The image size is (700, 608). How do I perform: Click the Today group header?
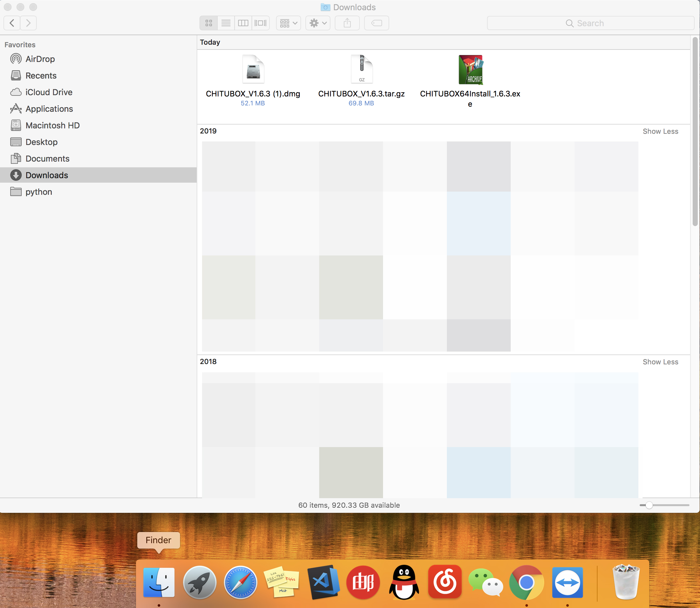coord(210,42)
